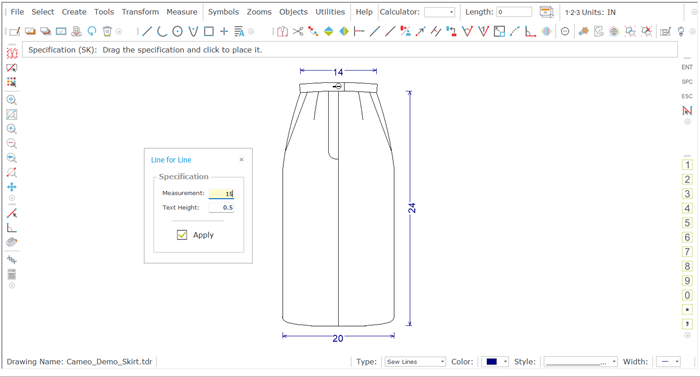
Task: Open the Transform menu
Action: coord(140,12)
